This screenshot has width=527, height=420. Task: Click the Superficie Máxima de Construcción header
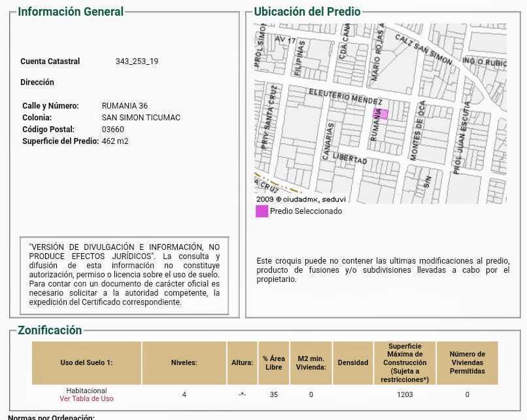(404, 362)
